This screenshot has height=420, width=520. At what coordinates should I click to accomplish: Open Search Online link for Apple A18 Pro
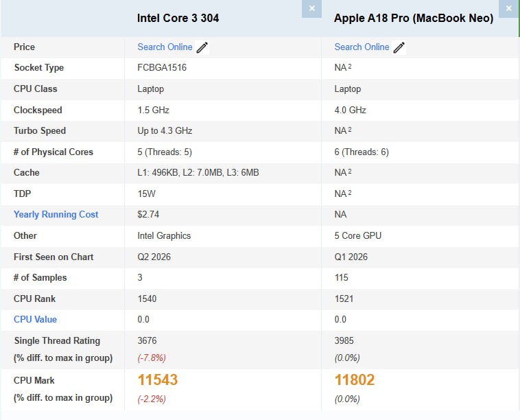(x=362, y=47)
